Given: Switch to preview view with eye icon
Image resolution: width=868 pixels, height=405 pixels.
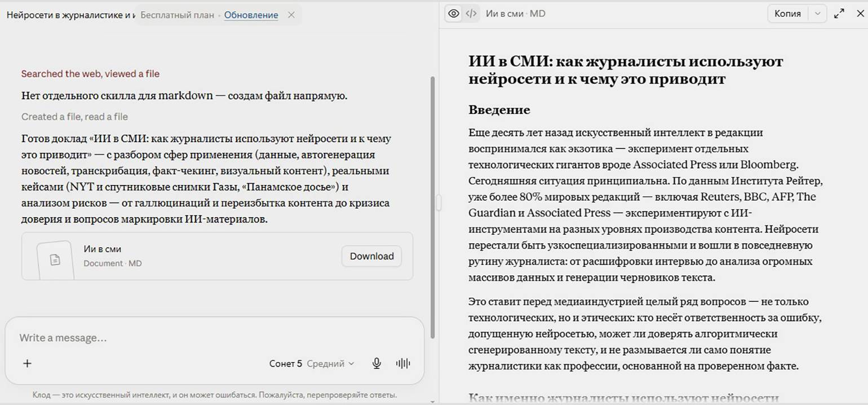Looking at the screenshot, I should point(454,14).
